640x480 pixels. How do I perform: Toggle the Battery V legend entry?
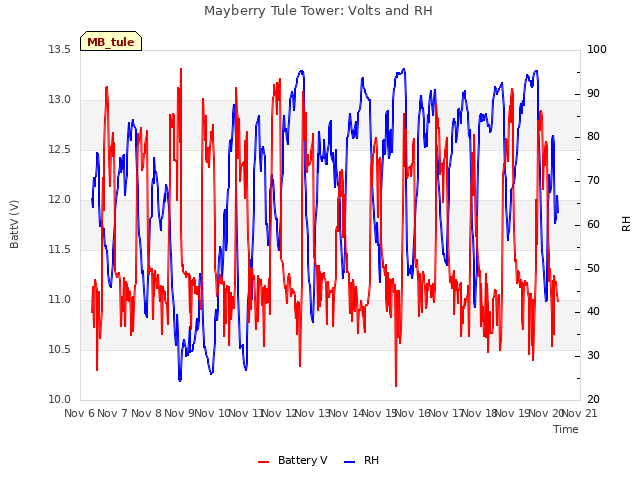point(293,460)
